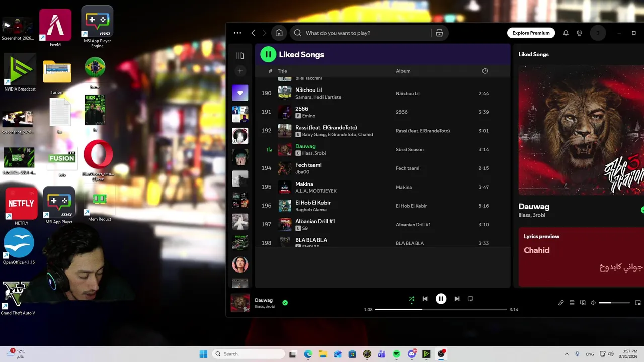Mute the Spotify volume
644x362 pixels.
(593, 303)
